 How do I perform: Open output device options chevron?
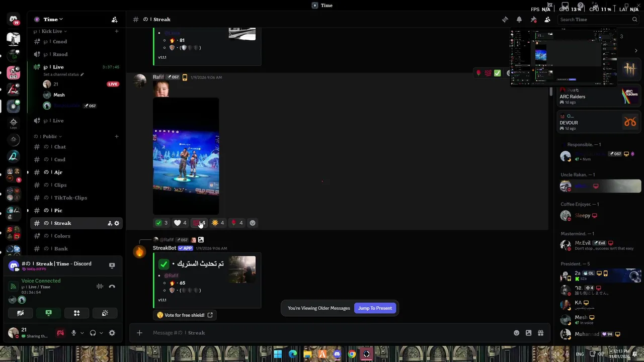(x=101, y=333)
